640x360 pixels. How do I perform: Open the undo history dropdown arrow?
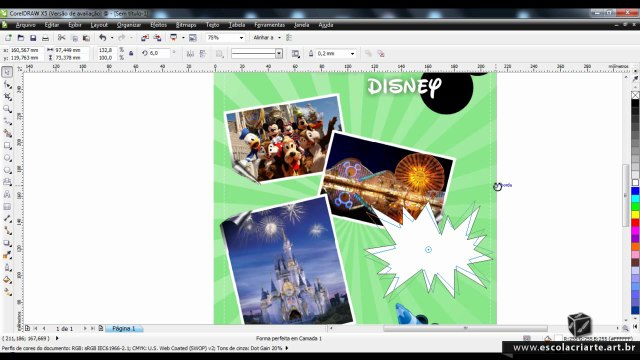[x=112, y=38]
